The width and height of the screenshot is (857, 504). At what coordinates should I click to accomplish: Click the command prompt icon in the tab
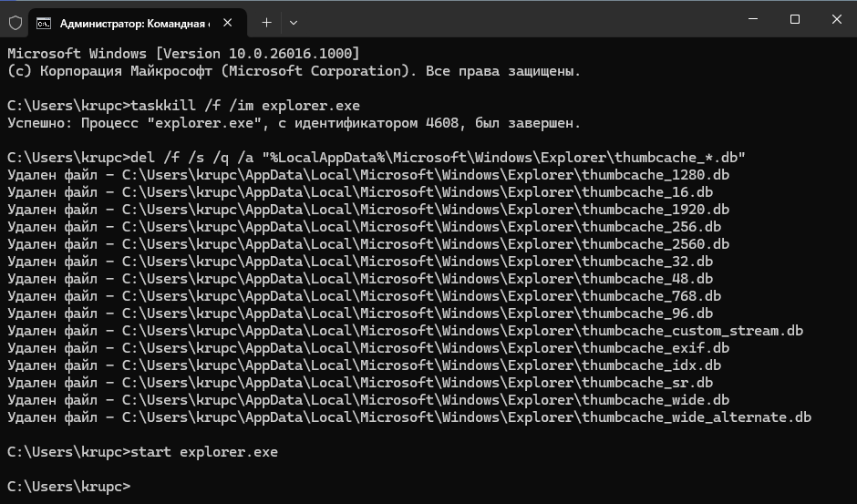(43, 22)
